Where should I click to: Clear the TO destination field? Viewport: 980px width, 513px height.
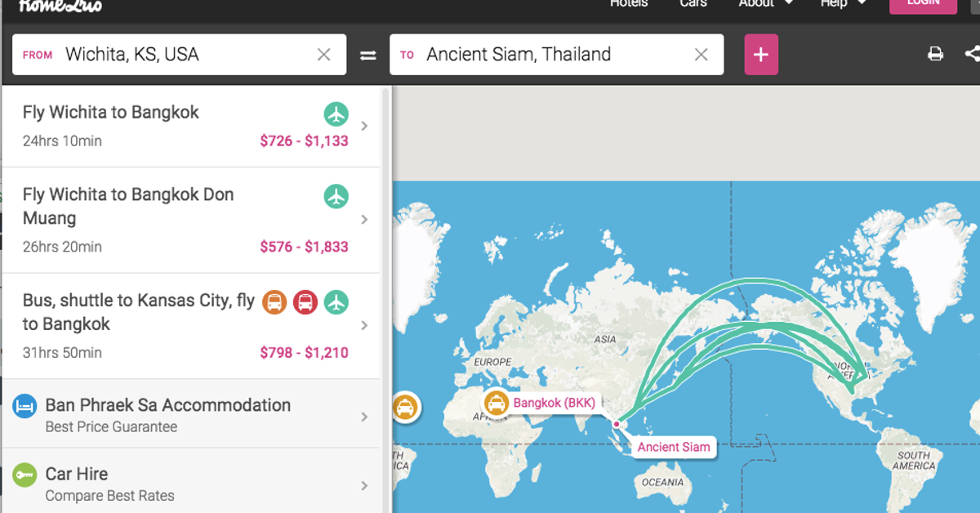coord(702,55)
